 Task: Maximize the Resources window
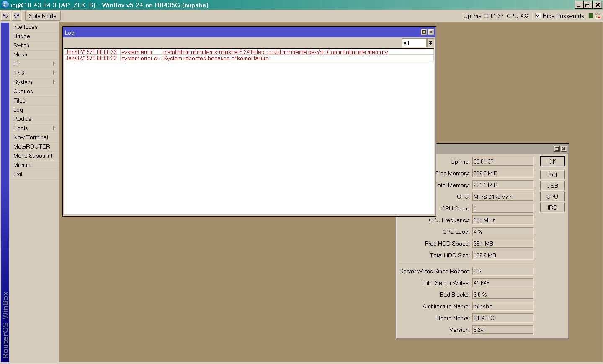557,149
